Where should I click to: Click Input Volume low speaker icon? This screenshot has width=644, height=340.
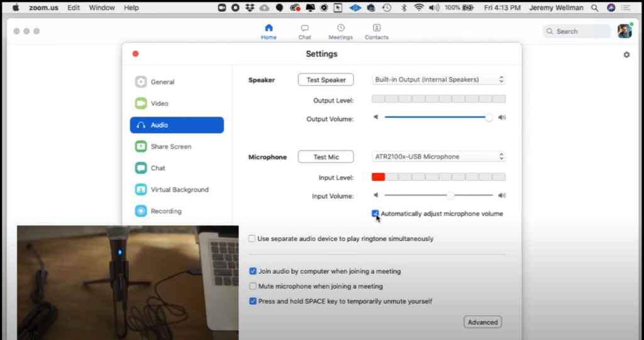click(376, 195)
